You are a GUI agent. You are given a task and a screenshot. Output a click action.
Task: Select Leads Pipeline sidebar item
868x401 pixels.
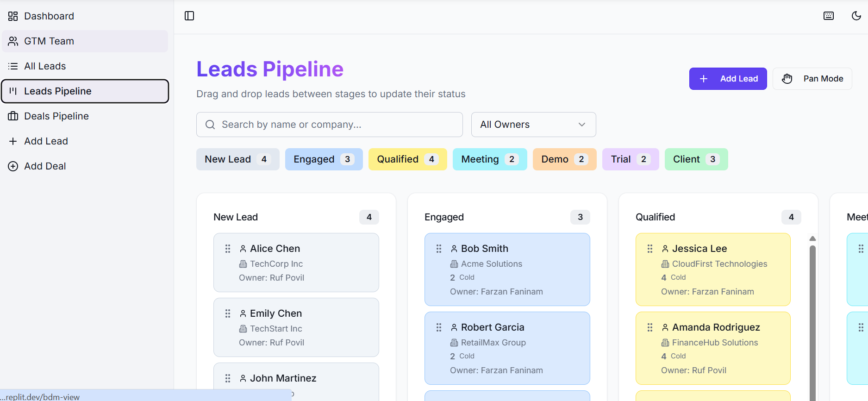(85, 91)
